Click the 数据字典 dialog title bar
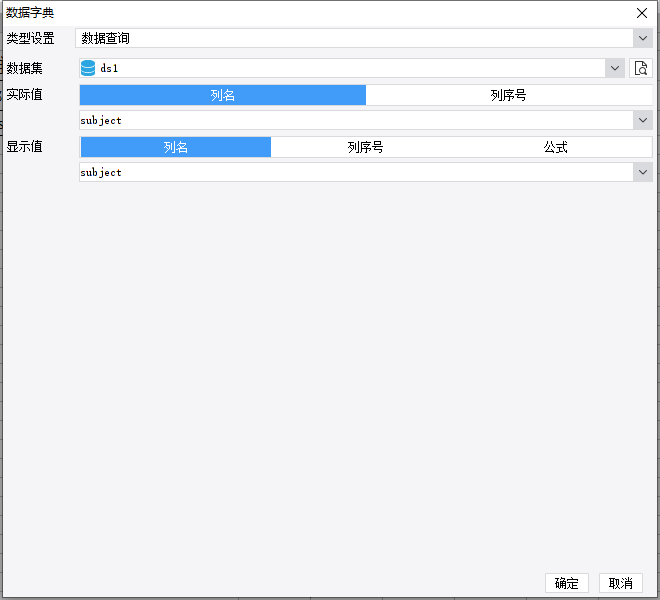 pyautogui.click(x=300, y=13)
